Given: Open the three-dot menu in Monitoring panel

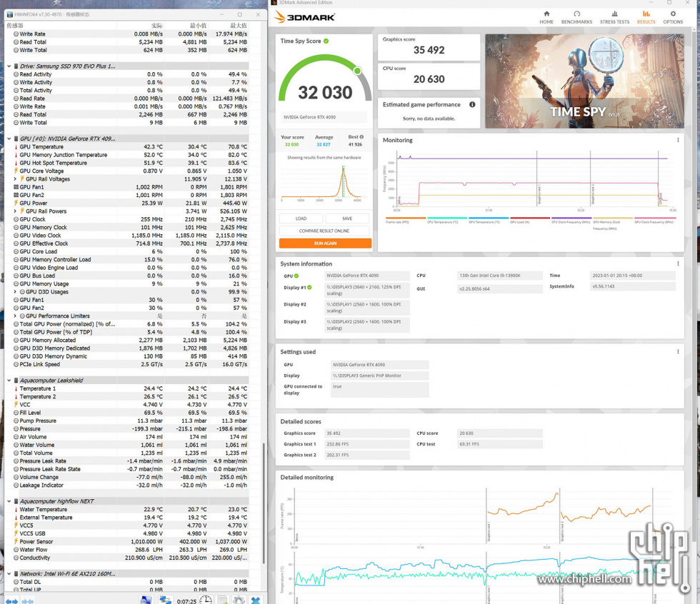Looking at the screenshot, I should 678,141.
